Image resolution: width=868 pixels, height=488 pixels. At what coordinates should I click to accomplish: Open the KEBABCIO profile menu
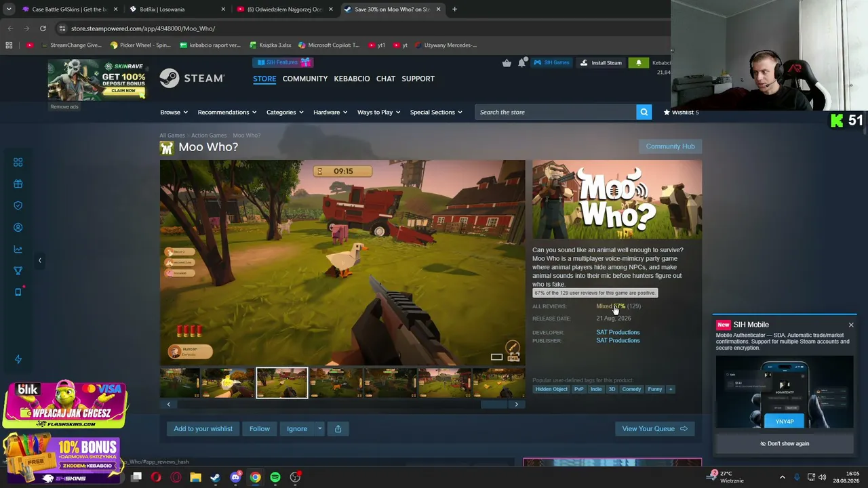tap(352, 79)
